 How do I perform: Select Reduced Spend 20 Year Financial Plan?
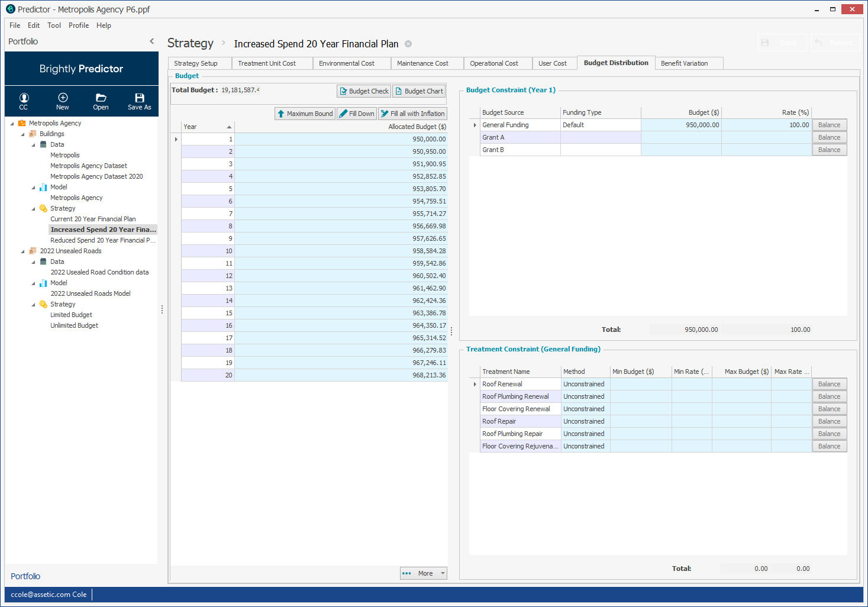click(x=103, y=240)
